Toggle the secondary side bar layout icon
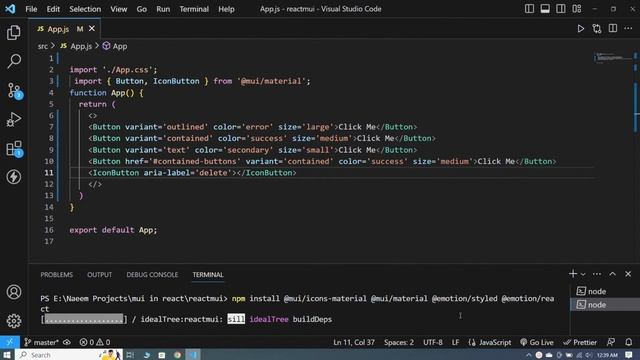This screenshot has width=640, height=360. (561, 9)
